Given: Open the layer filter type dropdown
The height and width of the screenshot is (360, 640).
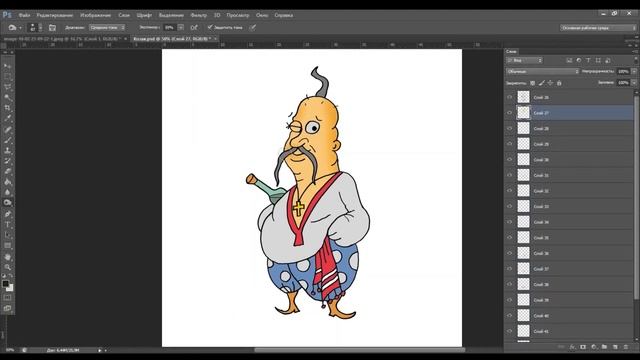Looking at the screenshot, I should coord(524,60).
